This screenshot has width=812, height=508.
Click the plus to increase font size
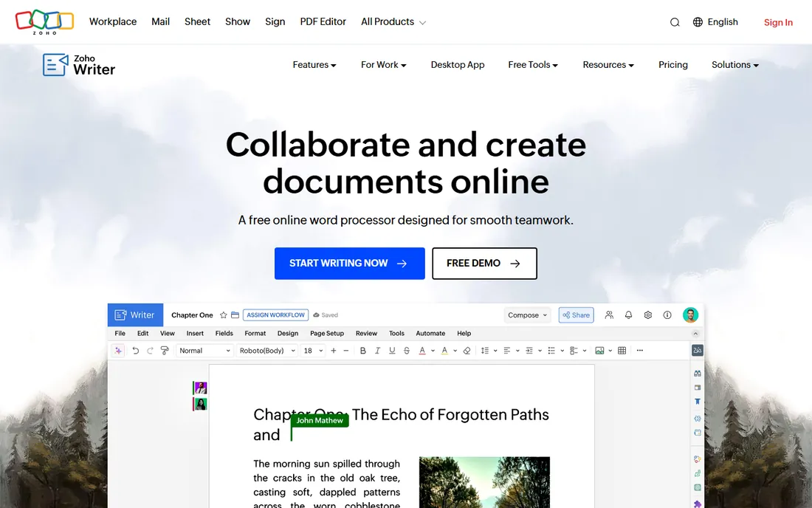click(x=334, y=351)
